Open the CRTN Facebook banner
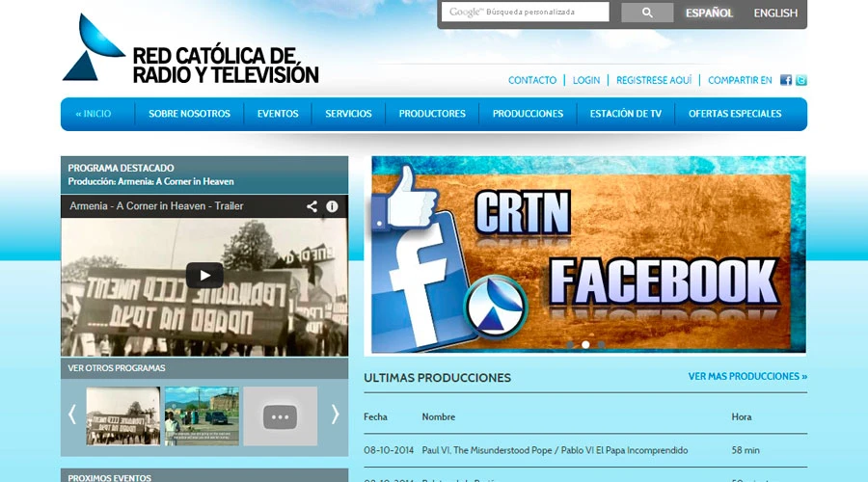Screen dimensions: 868x482 588,255
